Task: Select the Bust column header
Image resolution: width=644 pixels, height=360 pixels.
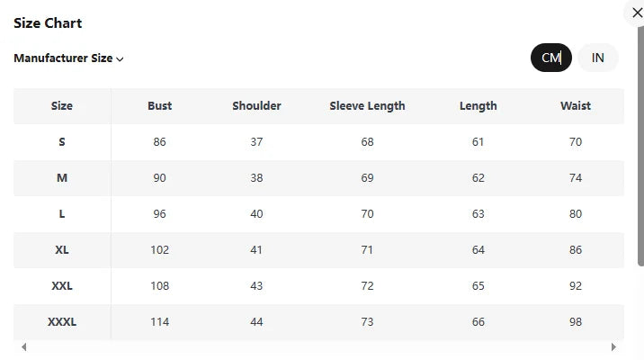Action: pos(160,106)
